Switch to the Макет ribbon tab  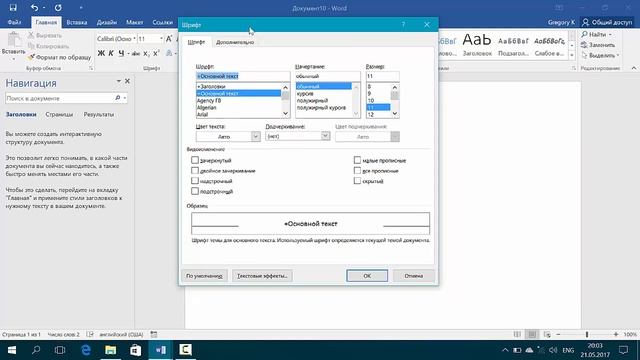(134, 22)
